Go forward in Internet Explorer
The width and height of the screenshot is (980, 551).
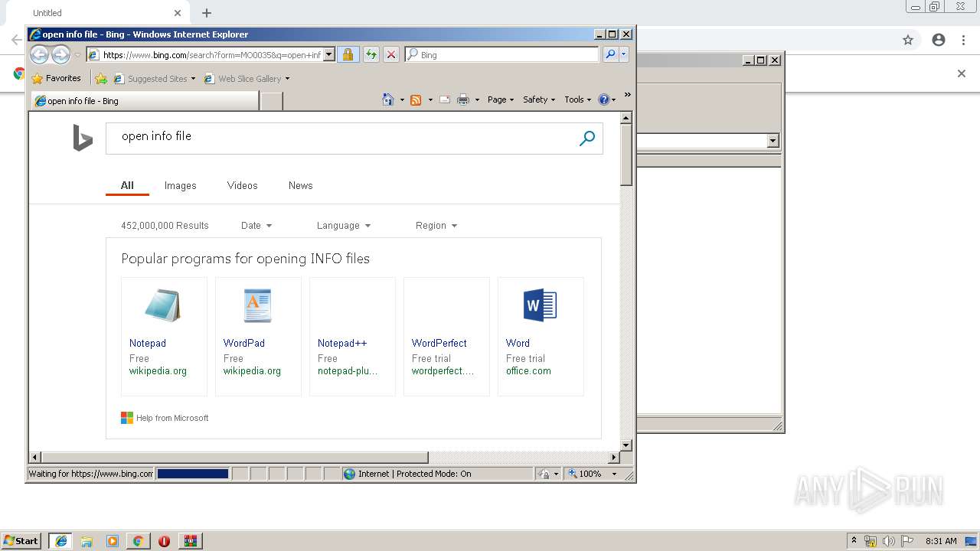[60, 54]
